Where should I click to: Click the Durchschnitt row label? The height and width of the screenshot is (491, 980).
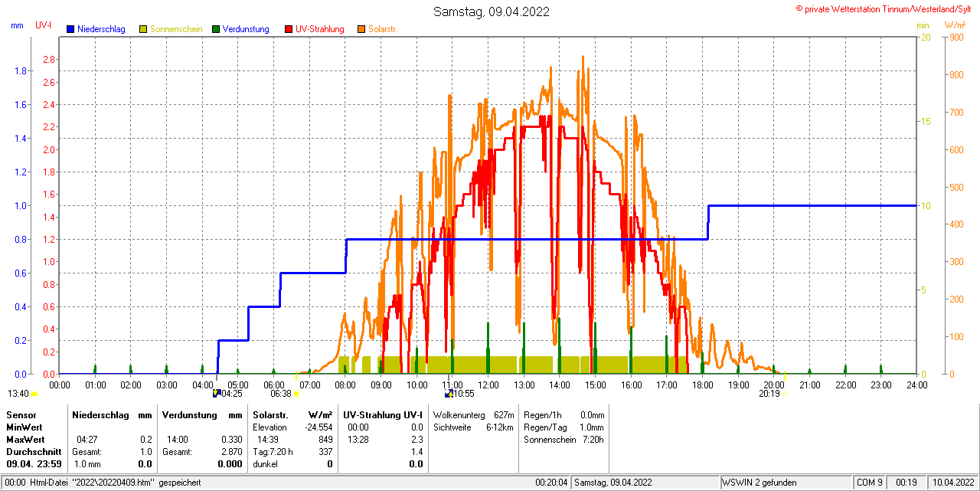point(34,452)
